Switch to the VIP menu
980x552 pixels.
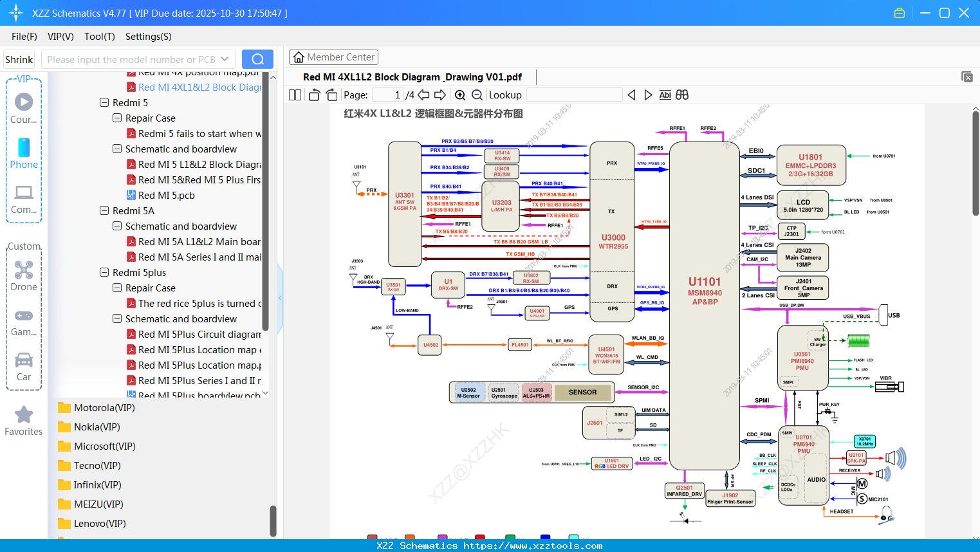[x=60, y=37]
